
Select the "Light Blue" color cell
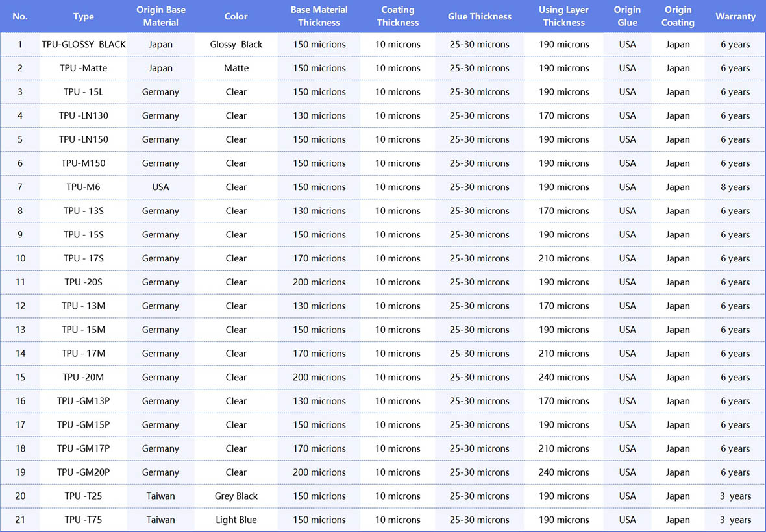click(x=236, y=520)
